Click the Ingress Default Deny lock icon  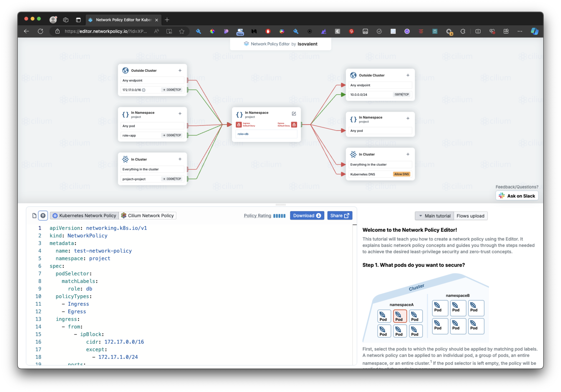pos(239,125)
